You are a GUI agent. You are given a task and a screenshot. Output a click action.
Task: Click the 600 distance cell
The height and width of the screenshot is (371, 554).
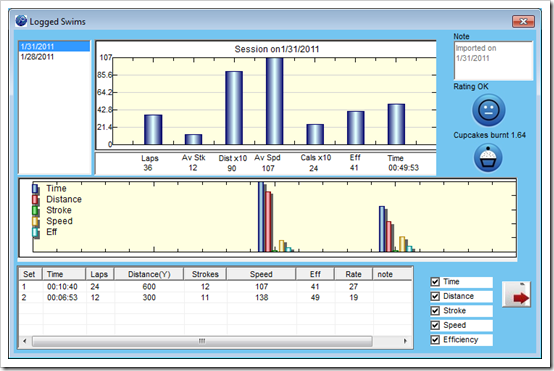pyautogui.click(x=149, y=287)
